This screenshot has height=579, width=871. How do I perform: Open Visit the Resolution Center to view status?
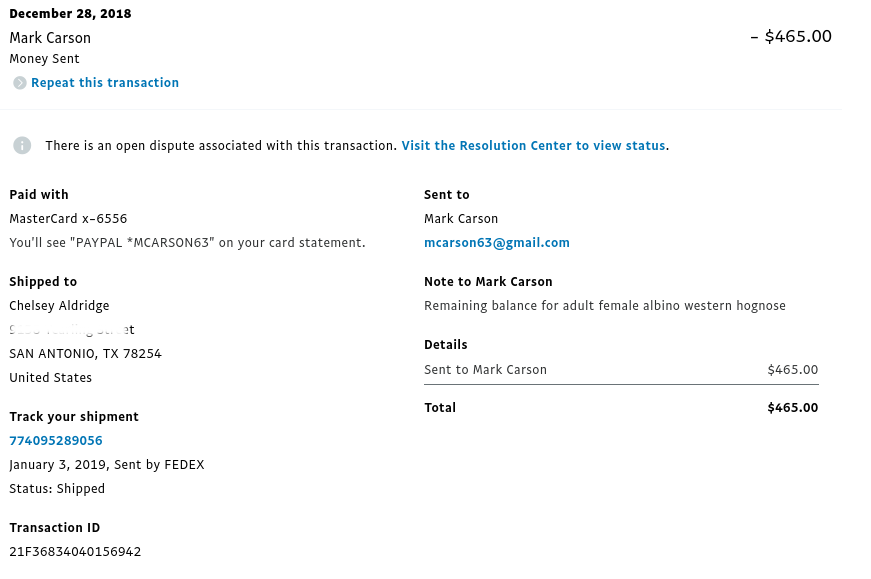pos(533,146)
